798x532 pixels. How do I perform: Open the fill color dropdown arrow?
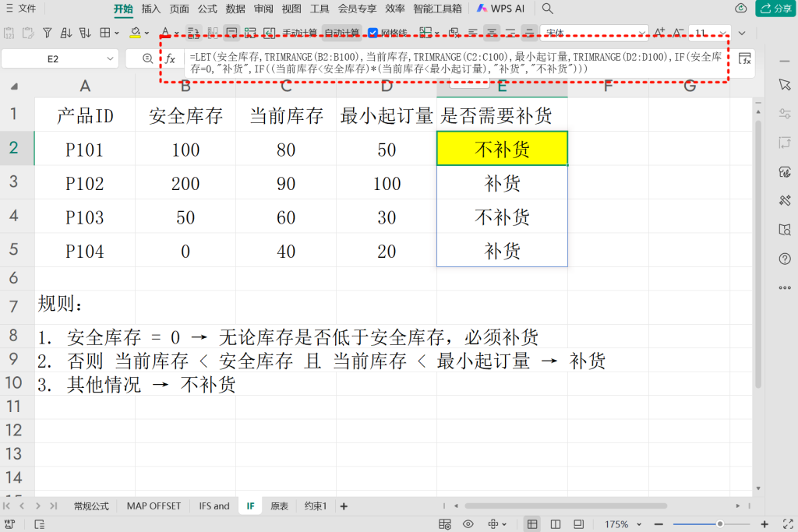[147, 33]
